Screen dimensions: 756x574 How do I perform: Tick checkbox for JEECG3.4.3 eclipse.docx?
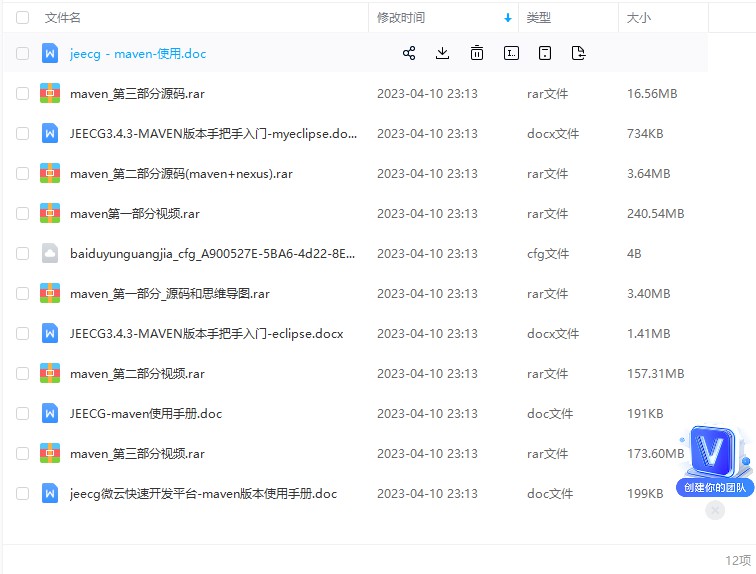(22, 334)
